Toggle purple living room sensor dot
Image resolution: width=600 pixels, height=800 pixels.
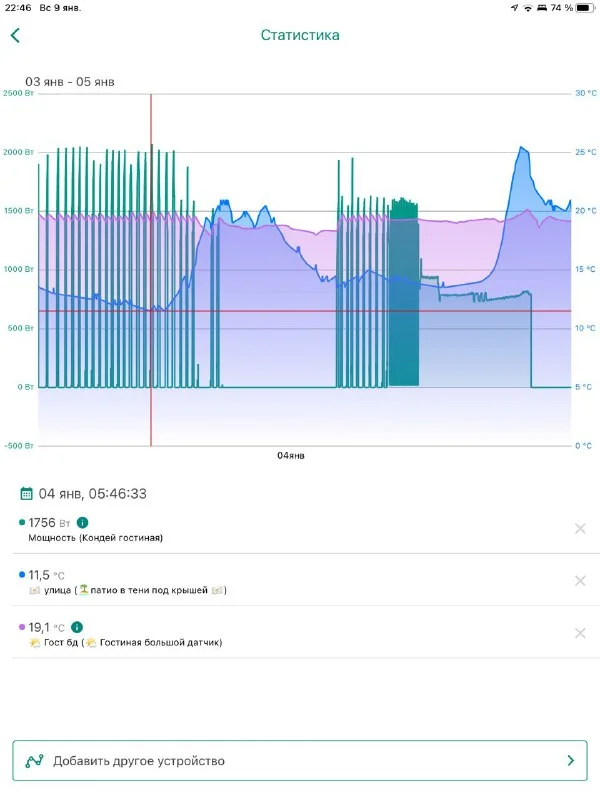coord(22,627)
